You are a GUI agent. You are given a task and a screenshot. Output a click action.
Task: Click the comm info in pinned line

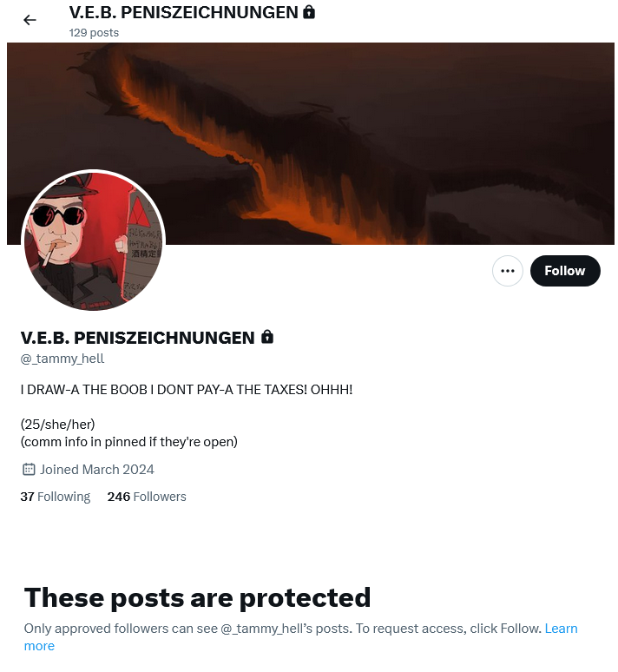click(x=128, y=442)
